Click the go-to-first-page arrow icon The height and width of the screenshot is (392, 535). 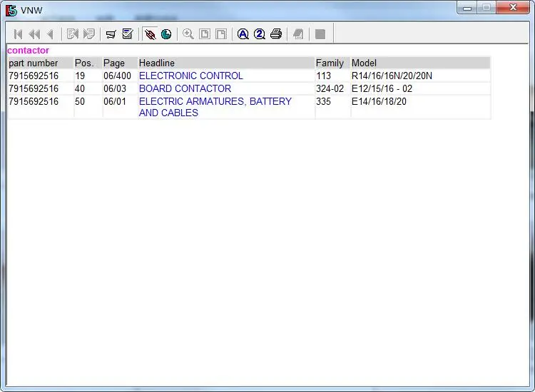tap(18, 34)
